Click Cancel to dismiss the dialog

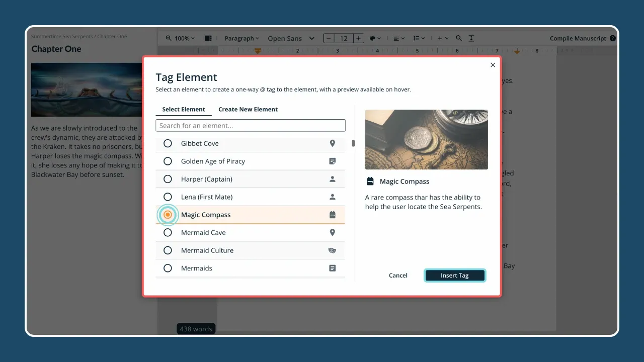pos(398,275)
